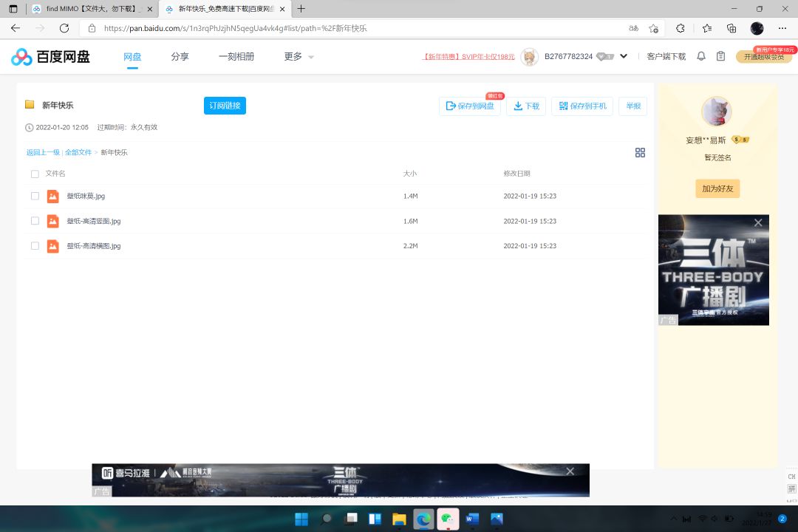
Task: Open the notification bell in the header
Action: pos(700,56)
